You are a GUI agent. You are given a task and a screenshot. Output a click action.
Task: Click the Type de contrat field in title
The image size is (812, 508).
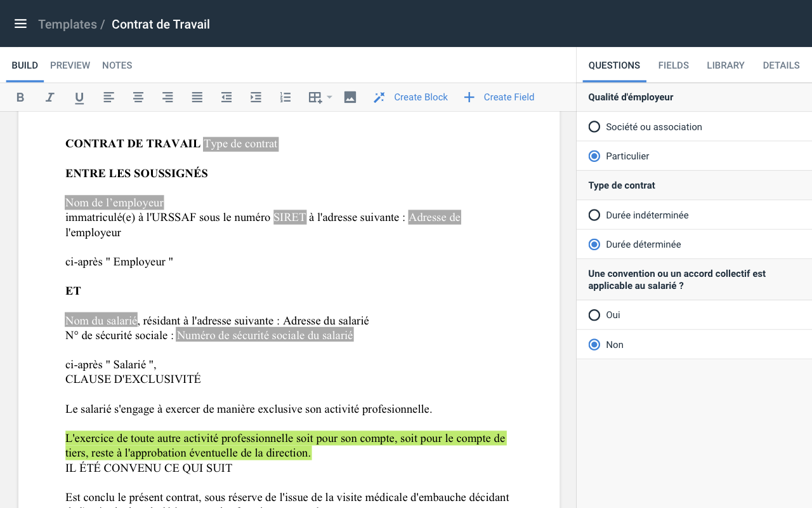[240, 144]
